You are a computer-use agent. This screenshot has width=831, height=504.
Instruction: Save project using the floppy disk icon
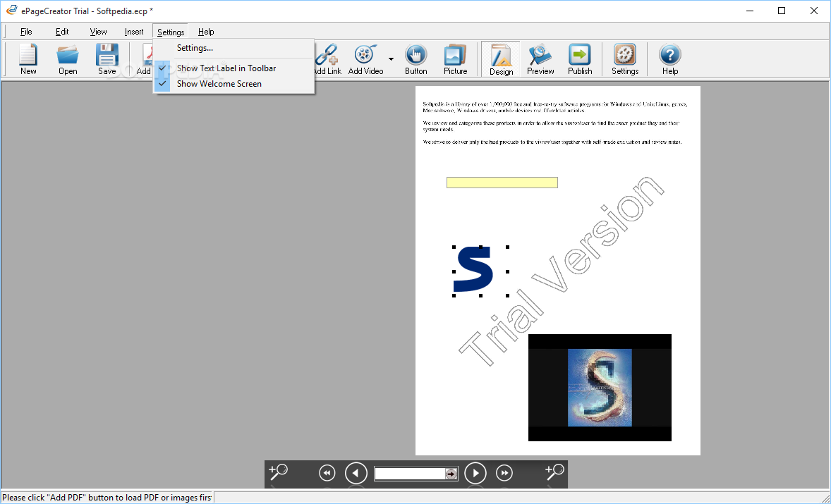point(107,59)
